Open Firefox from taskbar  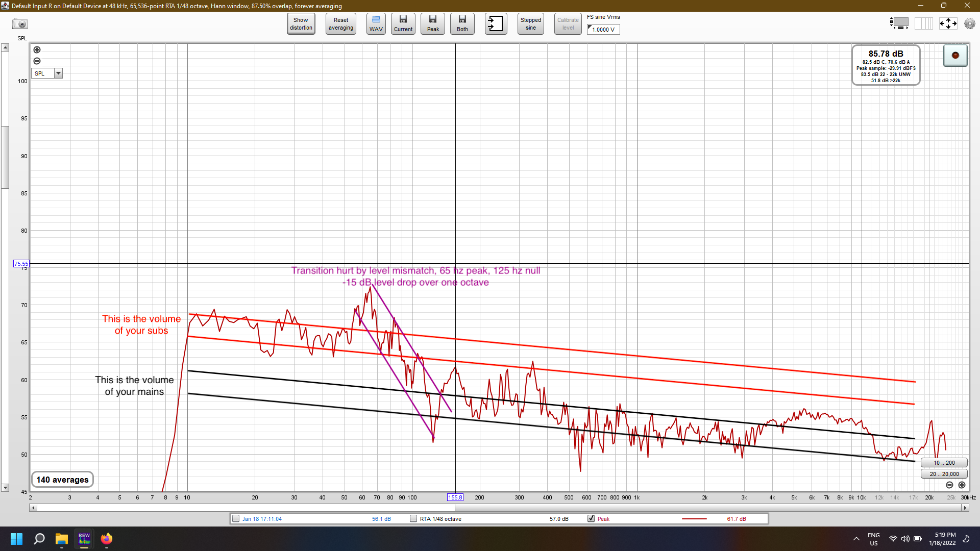(x=107, y=539)
